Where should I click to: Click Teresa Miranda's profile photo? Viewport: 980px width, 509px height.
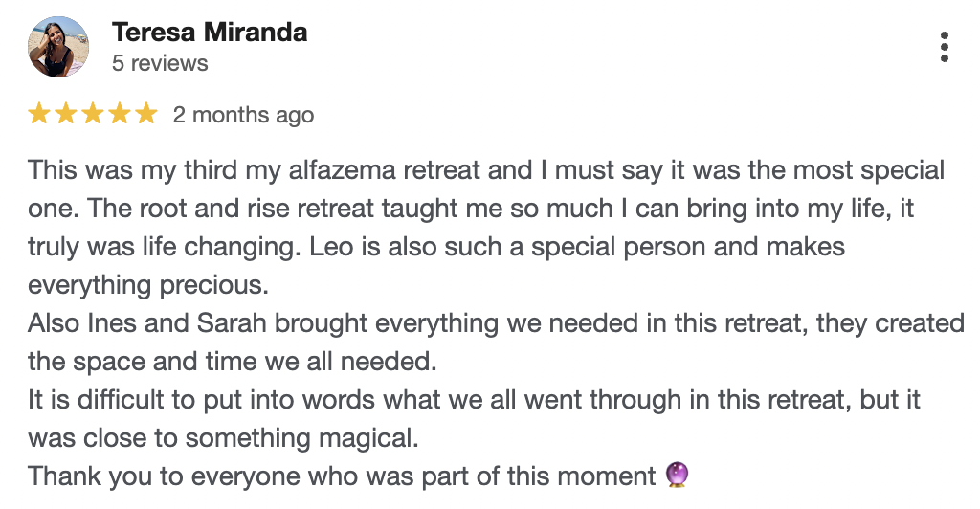point(58,47)
